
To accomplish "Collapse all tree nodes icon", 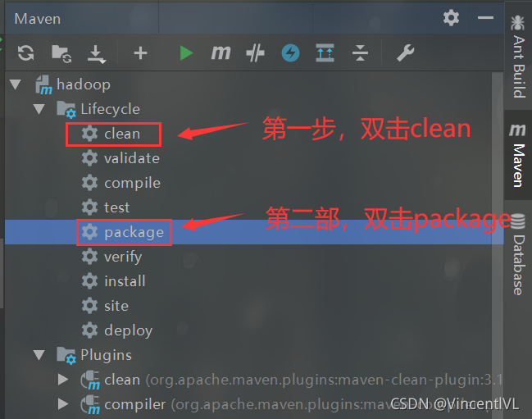I will coord(360,53).
